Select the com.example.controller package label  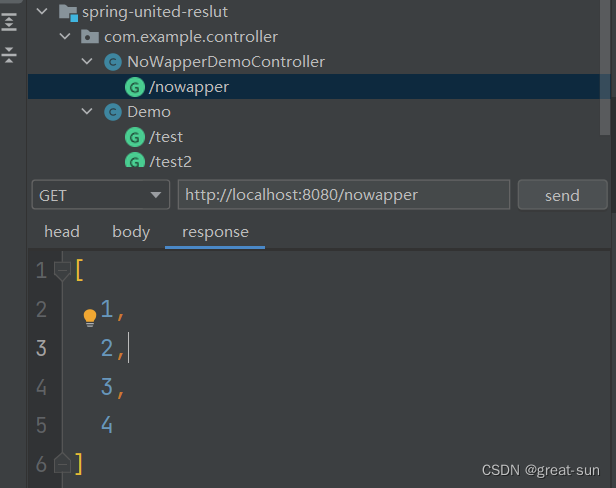click(191, 37)
